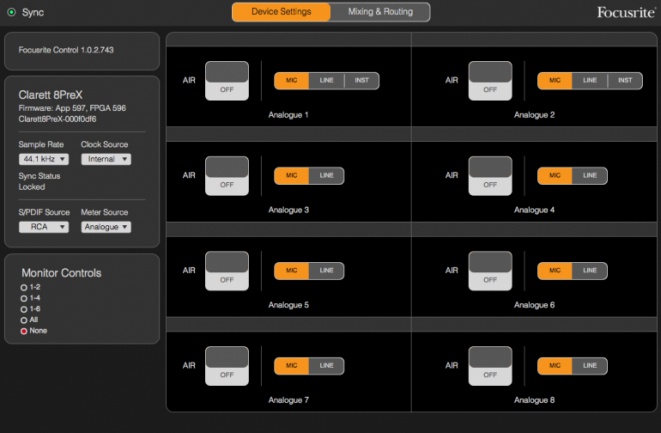Switch AIR on for Analogue 8

pos(490,366)
